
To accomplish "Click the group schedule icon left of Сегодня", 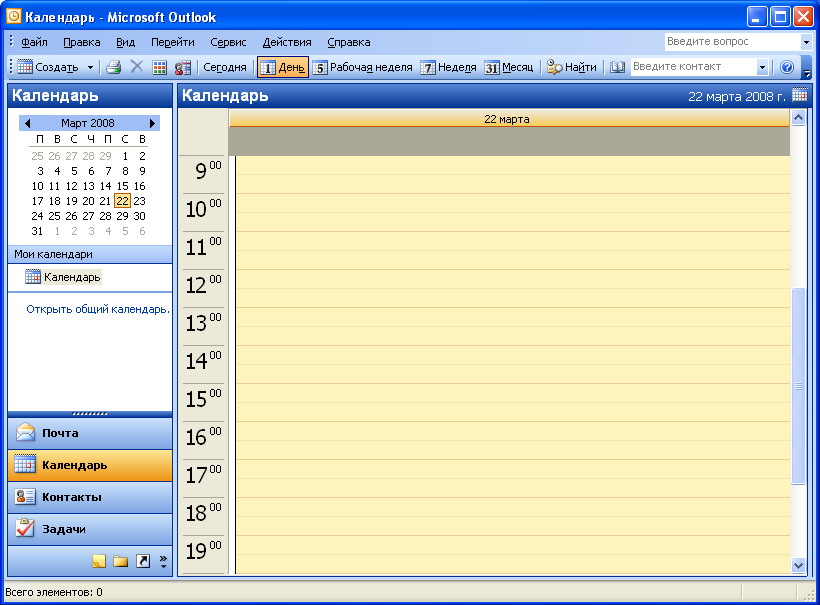I will [183, 67].
